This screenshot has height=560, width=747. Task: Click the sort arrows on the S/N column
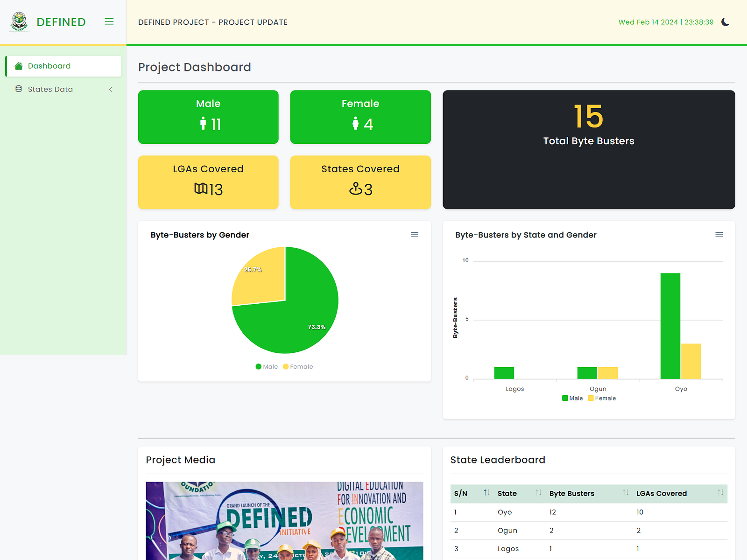[486, 493]
